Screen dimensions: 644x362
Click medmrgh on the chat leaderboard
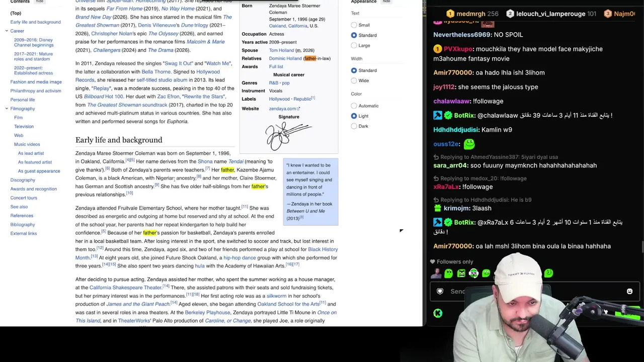point(470,14)
